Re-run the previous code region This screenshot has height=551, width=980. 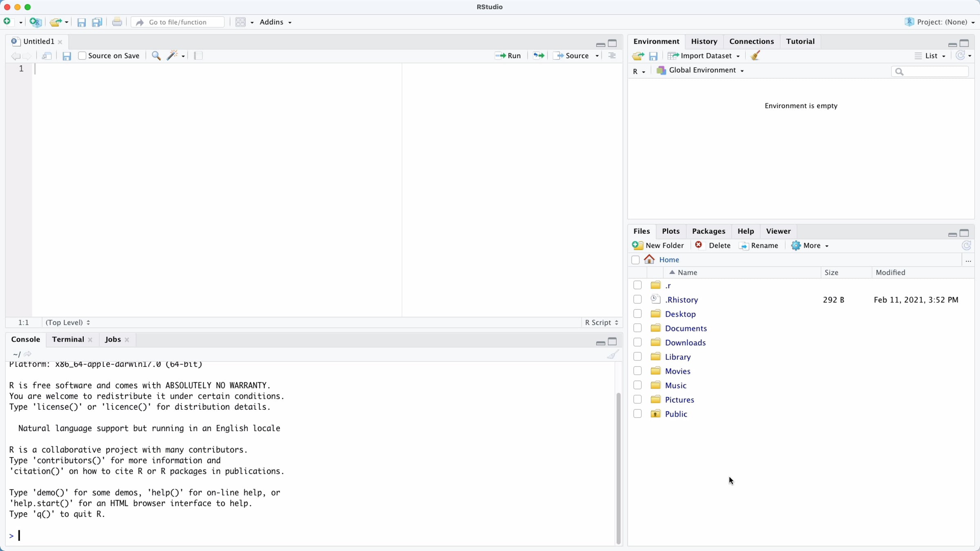tap(539, 56)
